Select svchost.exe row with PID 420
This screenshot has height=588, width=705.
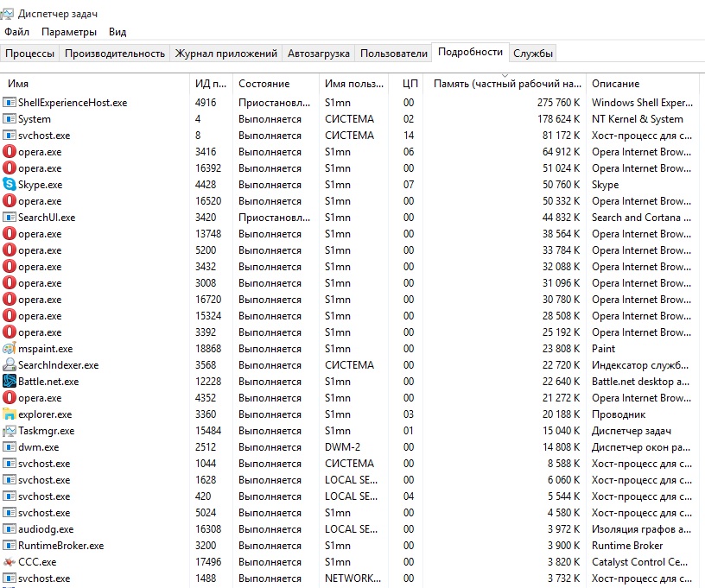(349, 496)
